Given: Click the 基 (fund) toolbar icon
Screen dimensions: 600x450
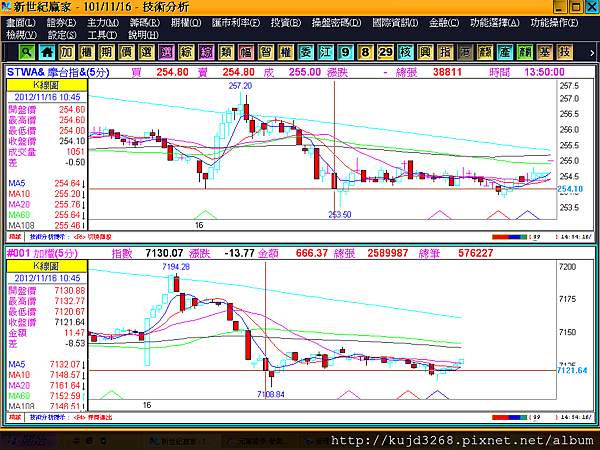Looking at the screenshot, I should (545, 52).
